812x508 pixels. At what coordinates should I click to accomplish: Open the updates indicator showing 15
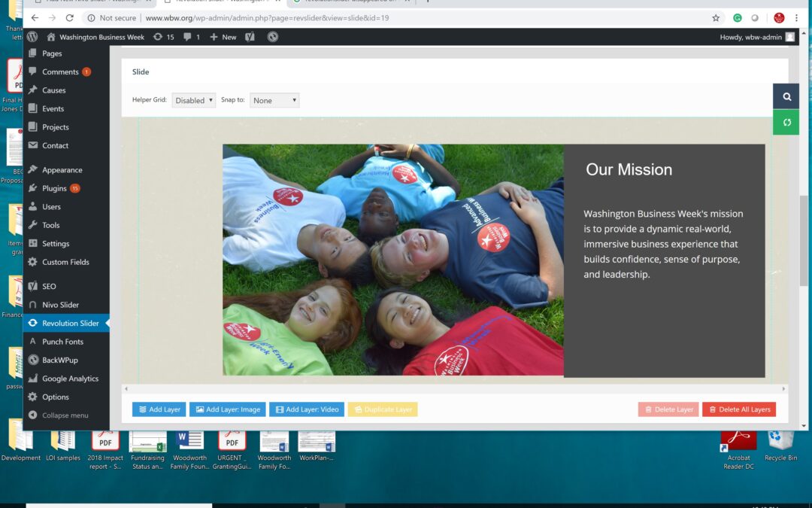click(x=164, y=37)
